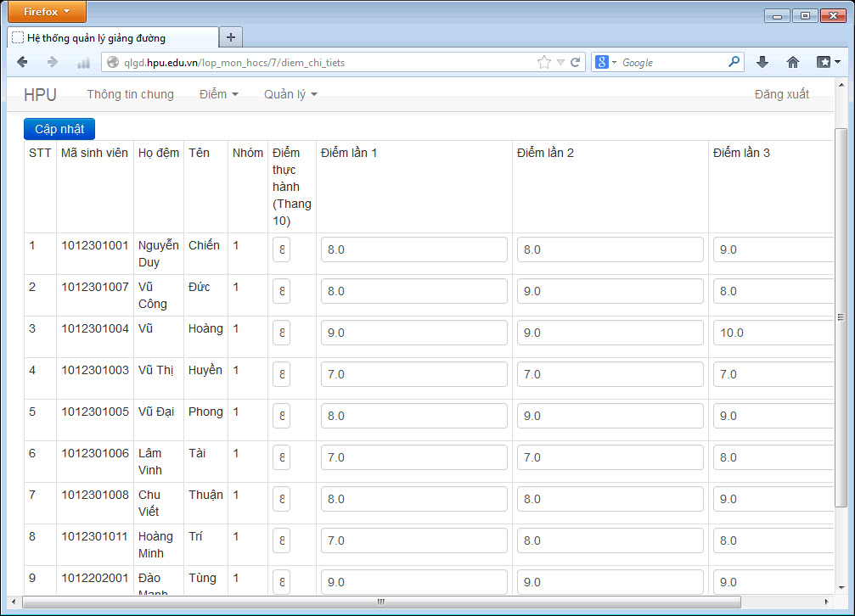The height and width of the screenshot is (616, 855).
Task: Expand the Điểm dropdown menu
Action: [x=218, y=94]
